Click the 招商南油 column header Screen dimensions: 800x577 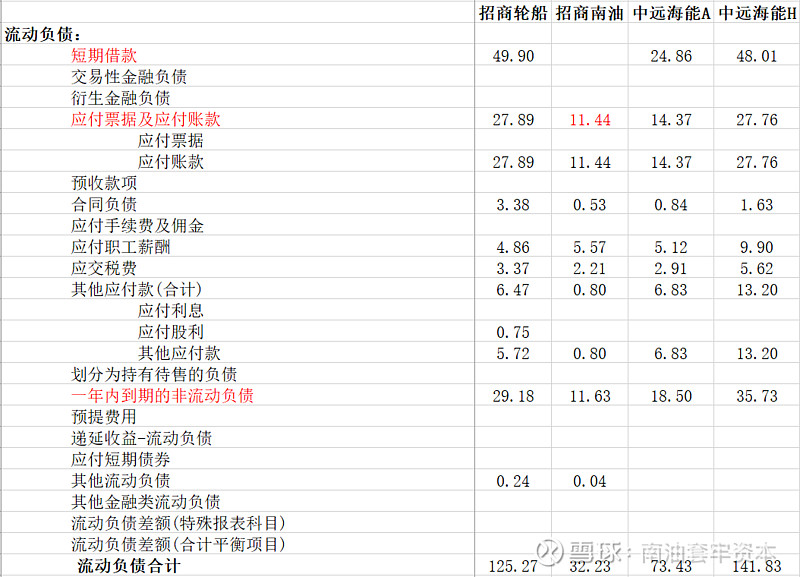(x=590, y=13)
